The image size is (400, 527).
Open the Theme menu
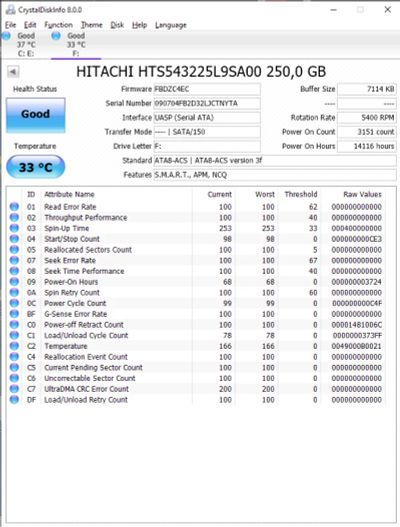coord(91,25)
